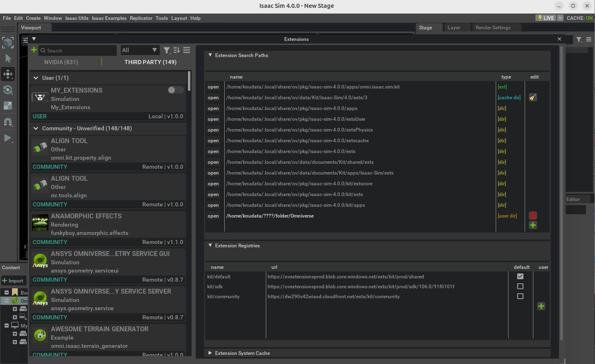Activate the Scale tool
This screenshot has height=364, width=595.
(8, 106)
